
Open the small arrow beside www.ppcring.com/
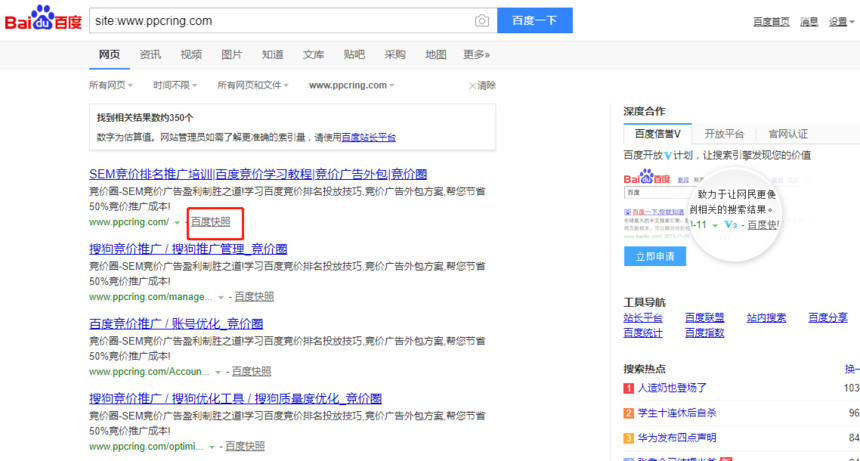pos(177,223)
